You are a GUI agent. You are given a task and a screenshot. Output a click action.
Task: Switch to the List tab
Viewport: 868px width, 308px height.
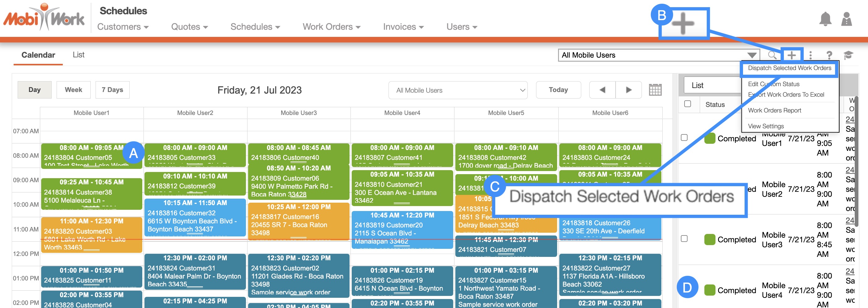tap(79, 55)
